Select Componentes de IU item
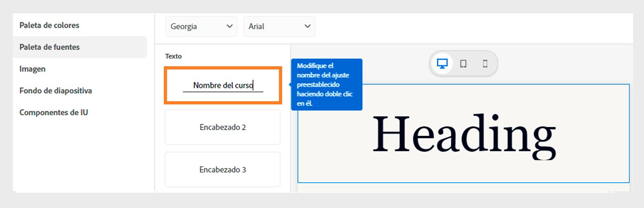644x208 pixels. (54, 112)
